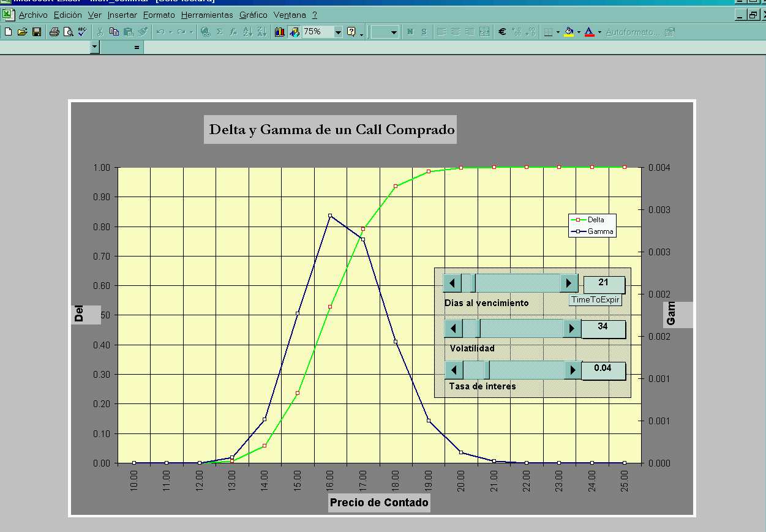Open the Insertar menu

pos(122,15)
